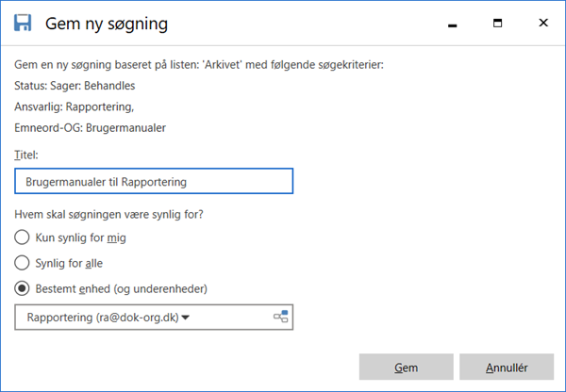Click the Hvem skal søgningen være synlig for label
Screen dimensions: 566x392
[x=108, y=215]
